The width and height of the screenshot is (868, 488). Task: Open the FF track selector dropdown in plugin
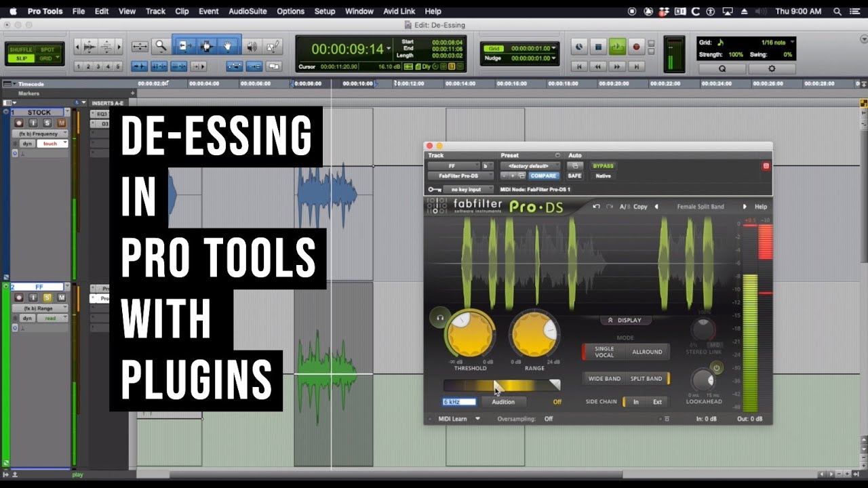(x=453, y=166)
